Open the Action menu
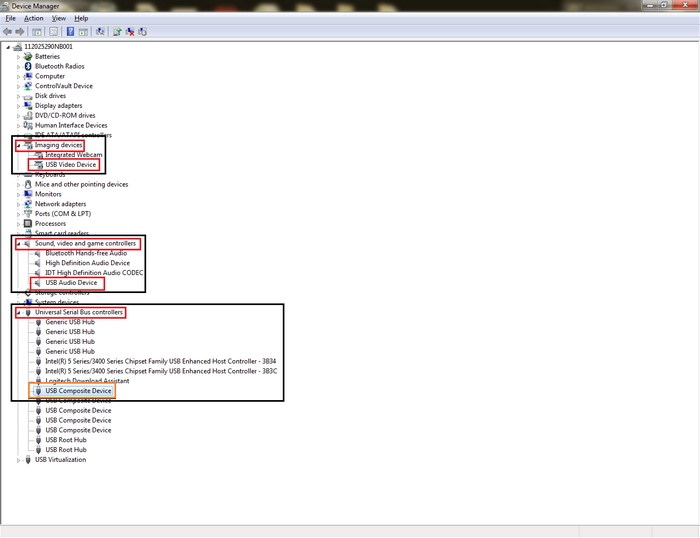The width and height of the screenshot is (700, 538). pos(33,18)
